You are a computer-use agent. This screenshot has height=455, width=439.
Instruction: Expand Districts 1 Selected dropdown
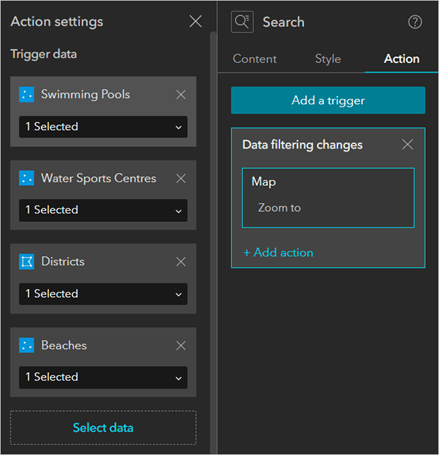click(103, 294)
